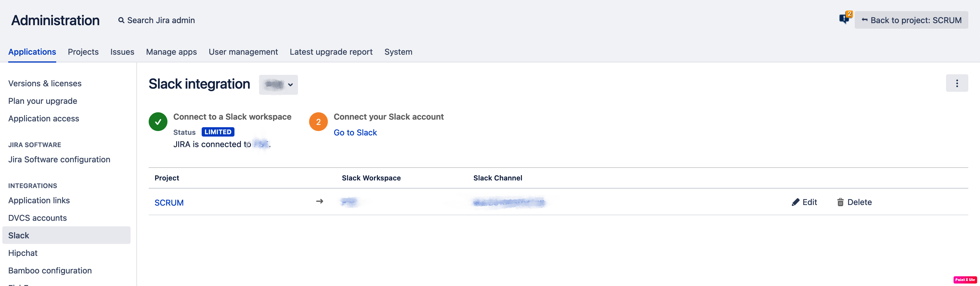Select Slack in the integrations sidebar
This screenshot has width=980, height=286.
(x=66, y=235)
